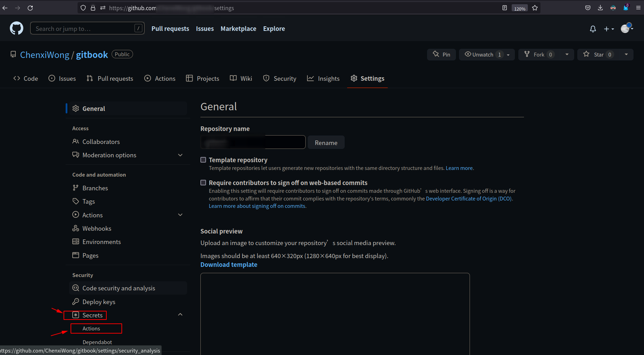This screenshot has height=355, width=644.
Task: Toggle reader view icon in address bar
Action: click(505, 8)
